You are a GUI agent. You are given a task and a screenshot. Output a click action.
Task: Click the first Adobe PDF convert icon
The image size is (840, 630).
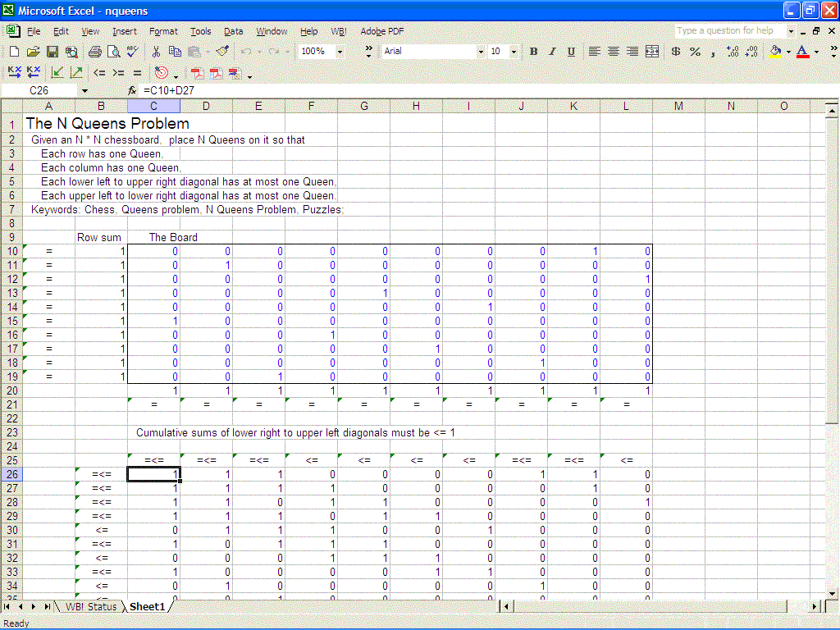198,73
